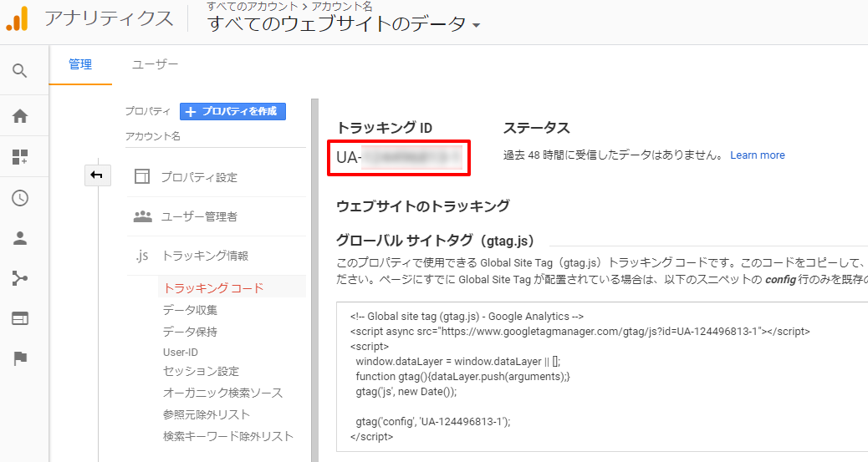868x462 pixels.
Task: Click the アカウント名 label under プロパティ
Action: tap(153, 136)
